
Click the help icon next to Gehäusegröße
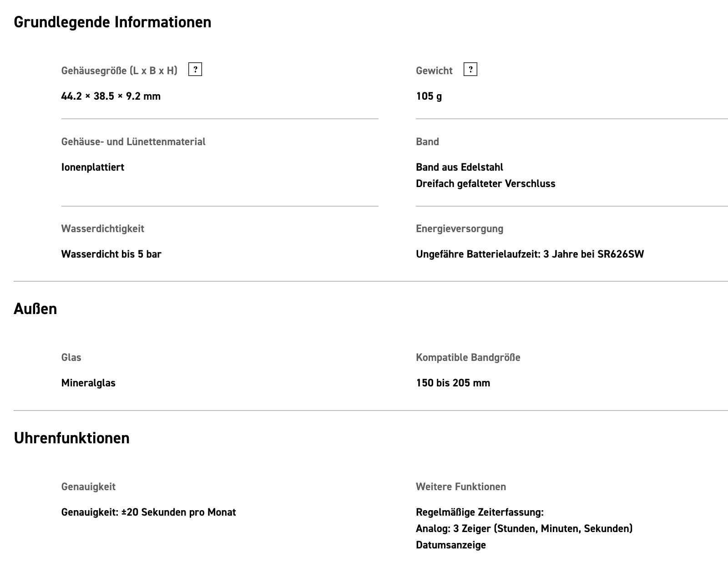[x=195, y=70]
